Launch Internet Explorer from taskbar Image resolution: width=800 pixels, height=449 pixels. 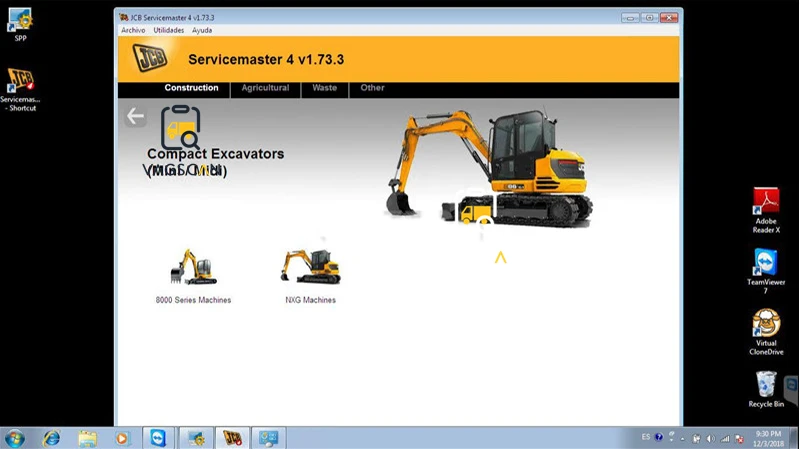pyautogui.click(x=52, y=438)
